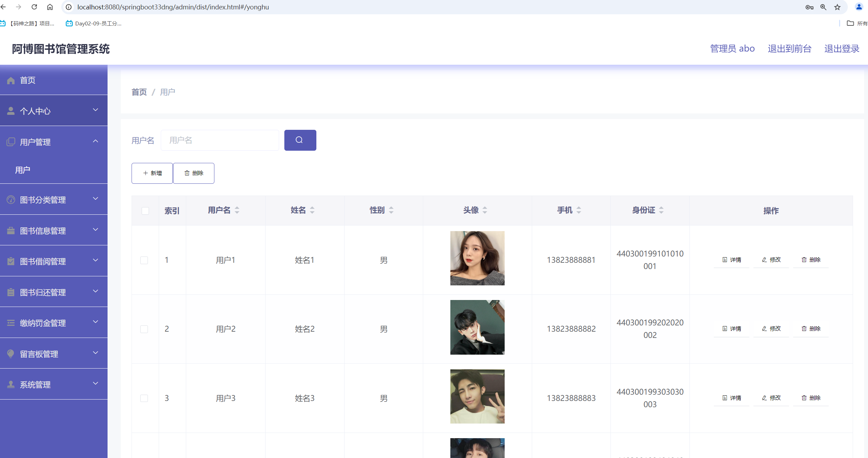Screen dimensions: 868x458
Task: Open the 【码神之路】项目 bookmark
Action: [x=27, y=23]
